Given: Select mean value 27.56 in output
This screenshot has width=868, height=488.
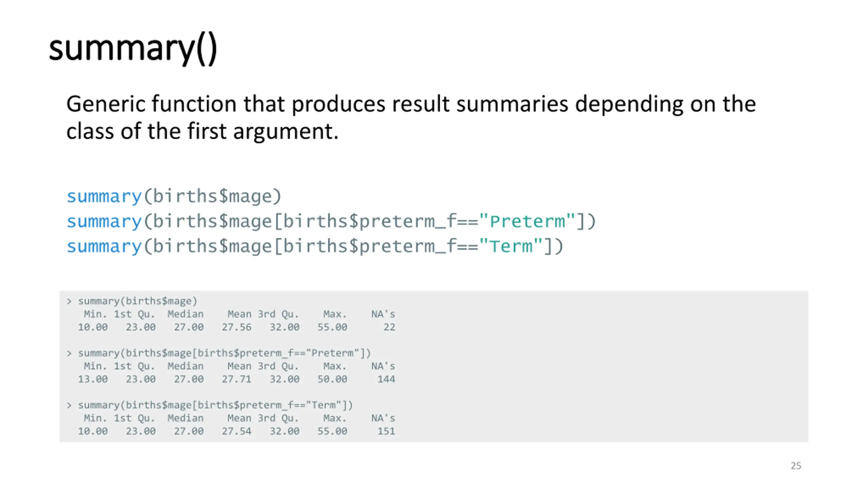Looking at the screenshot, I should (x=237, y=327).
